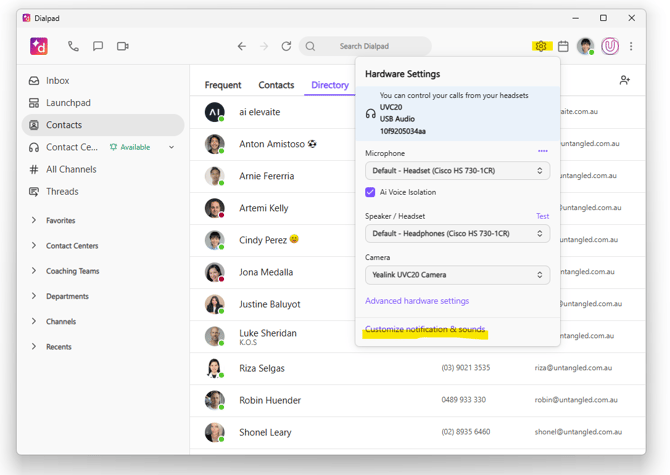
Task: Switch to the Frequent tab
Action: 223,85
